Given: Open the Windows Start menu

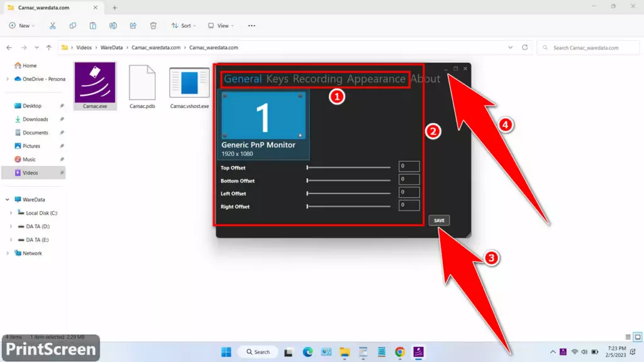Looking at the screenshot, I should (226, 352).
